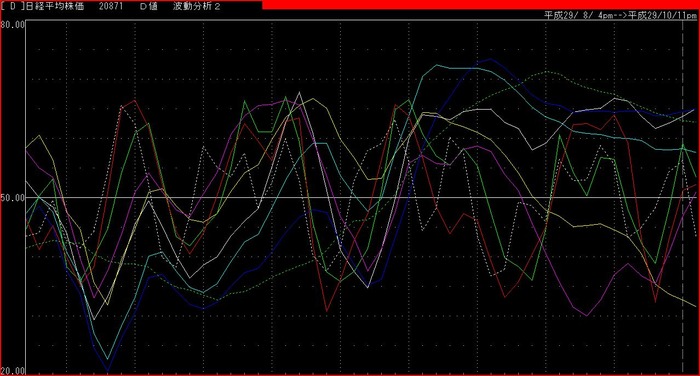Click the 波動分析２ label
This screenshot has width=700, height=376.
197,6
